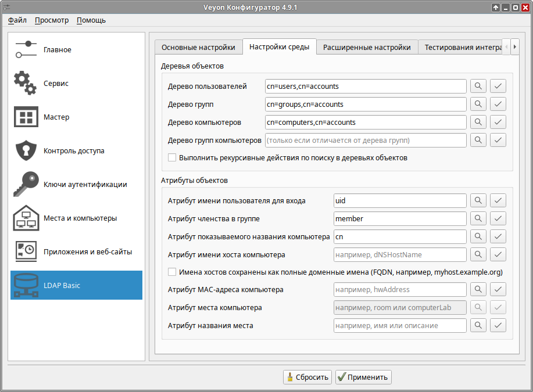Click the Применить button

point(363,377)
